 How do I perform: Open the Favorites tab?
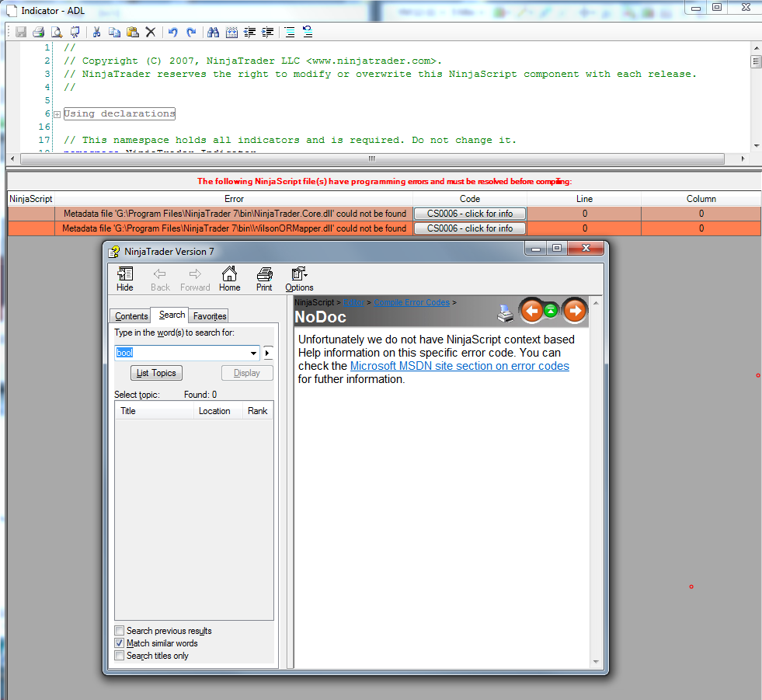tap(210, 316)
